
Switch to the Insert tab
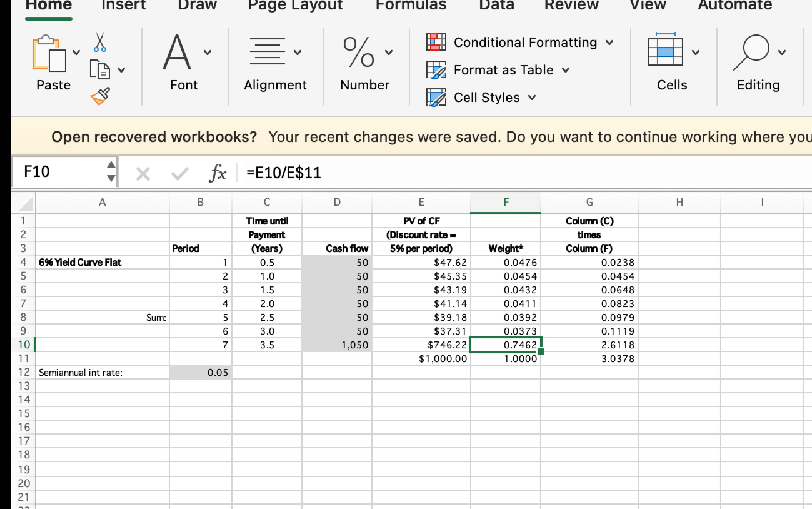click(123, 5)
